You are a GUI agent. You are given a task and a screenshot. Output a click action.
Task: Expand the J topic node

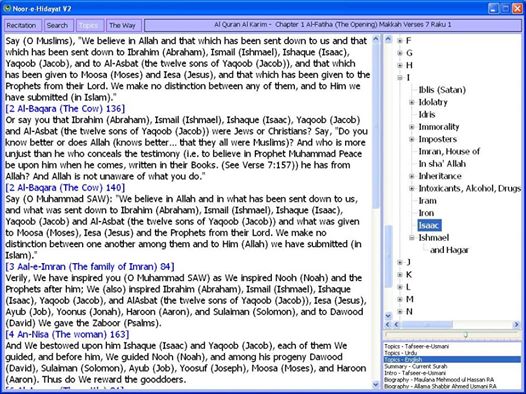400,262
